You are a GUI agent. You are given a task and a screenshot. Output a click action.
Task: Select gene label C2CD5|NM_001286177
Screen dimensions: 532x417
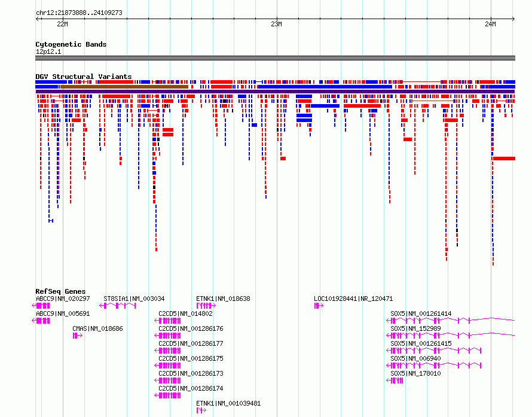tap(191, 343)
